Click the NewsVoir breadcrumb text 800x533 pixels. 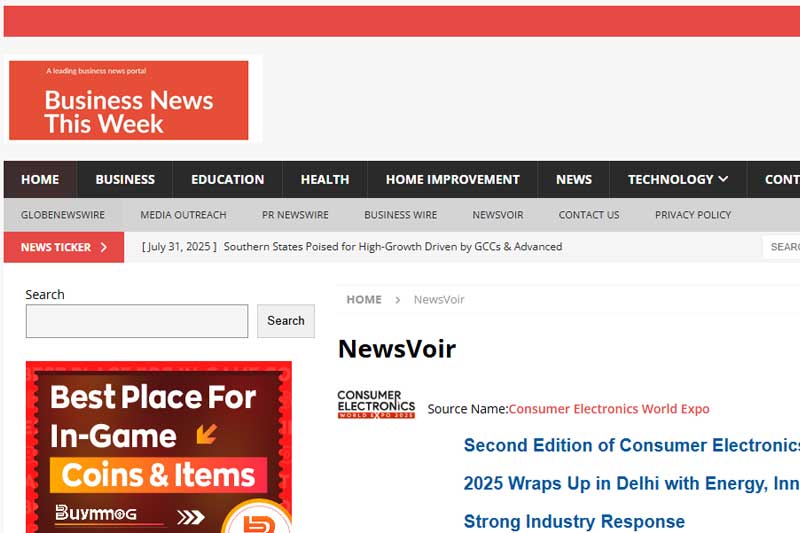coord(439,300)
